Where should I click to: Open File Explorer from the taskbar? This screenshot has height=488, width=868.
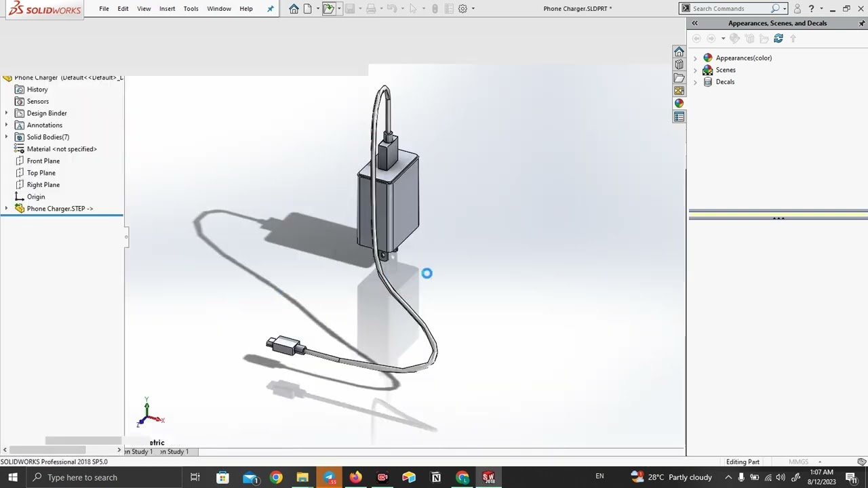coord(302,477)
